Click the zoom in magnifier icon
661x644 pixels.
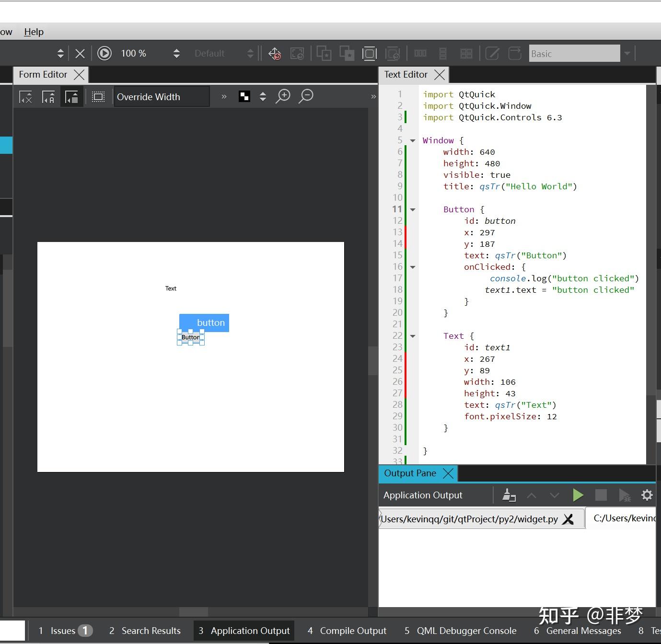coord(283,96)
